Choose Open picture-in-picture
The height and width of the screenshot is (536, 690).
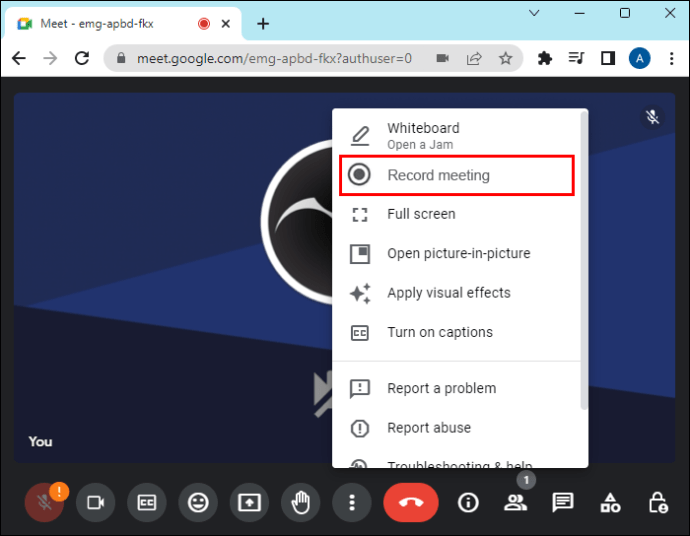[x=456, y=253]
